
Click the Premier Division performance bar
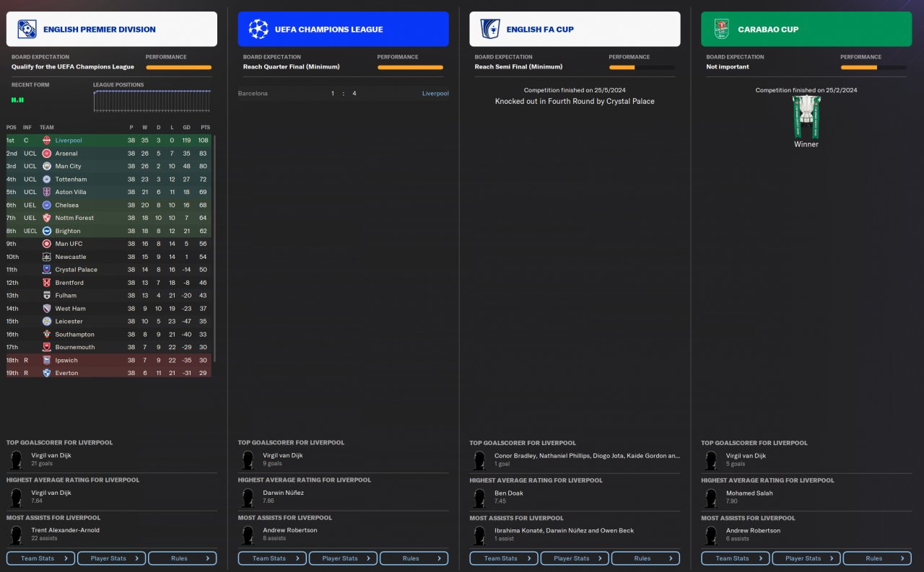pyautogui.click(x=178, y=67)
